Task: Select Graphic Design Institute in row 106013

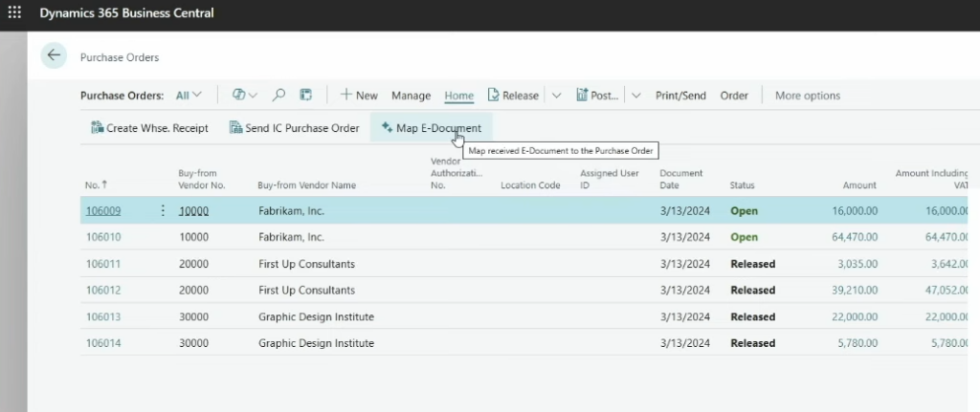Action: point(316,317)
